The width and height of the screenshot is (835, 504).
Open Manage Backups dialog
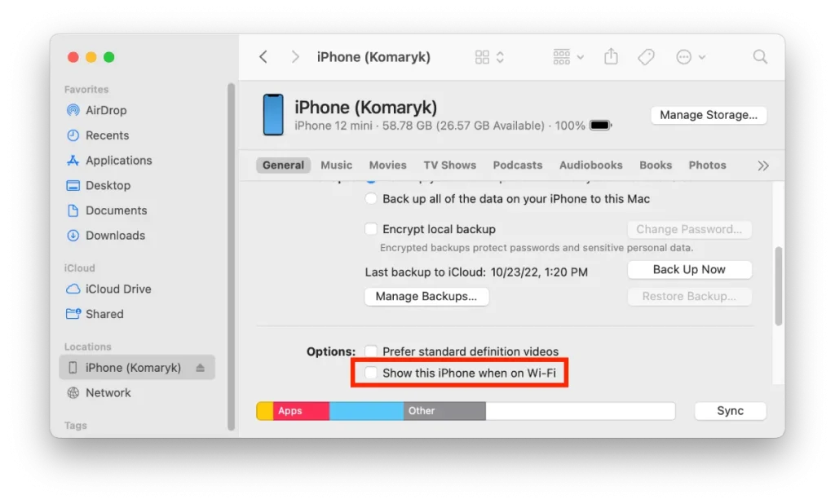coord(426,296)
